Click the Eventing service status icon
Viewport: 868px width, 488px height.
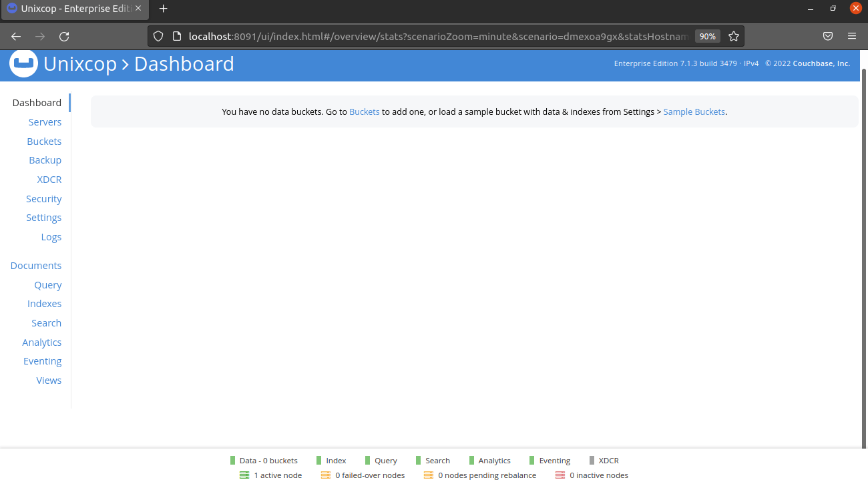click(x=532, y=461)
